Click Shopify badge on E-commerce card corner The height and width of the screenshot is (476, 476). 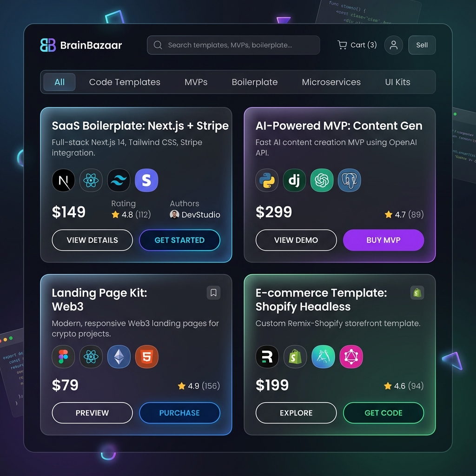[417, 293]
